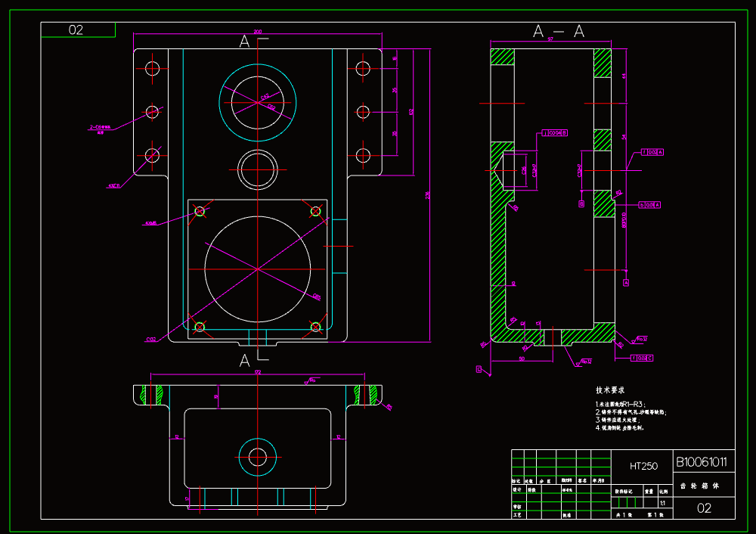
Task: Select the "0.004 B" tolerance frame
Action: pos(555,132)
